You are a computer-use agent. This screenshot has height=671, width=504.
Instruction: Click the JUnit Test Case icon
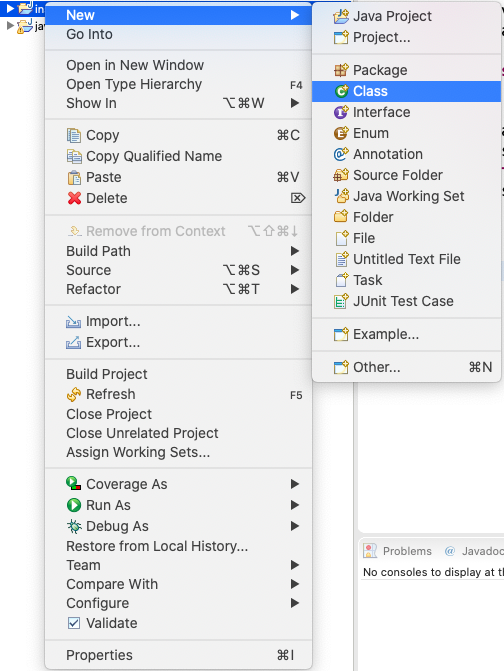341,301
